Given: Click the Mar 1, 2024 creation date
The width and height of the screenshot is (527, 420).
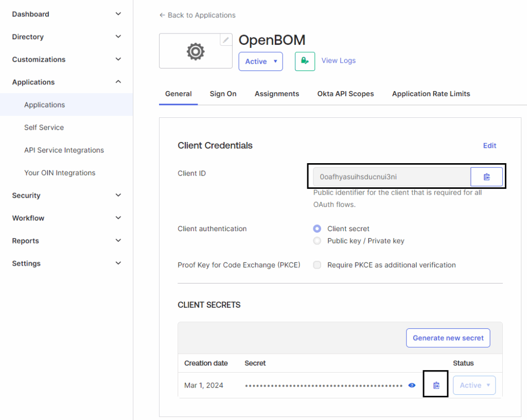Looking at the screenshot, I should pos(204,386).
